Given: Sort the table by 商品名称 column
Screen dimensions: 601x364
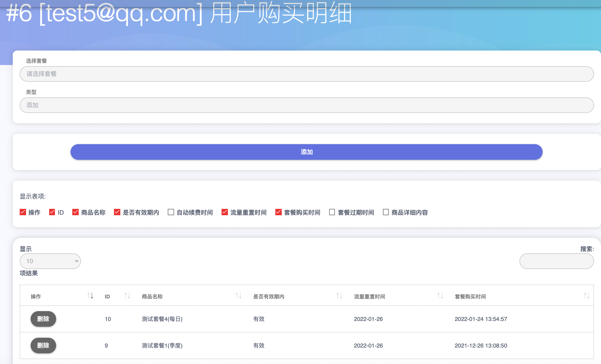Looking at the screenshot, I should pyautogui.click(x=239, y=296).
